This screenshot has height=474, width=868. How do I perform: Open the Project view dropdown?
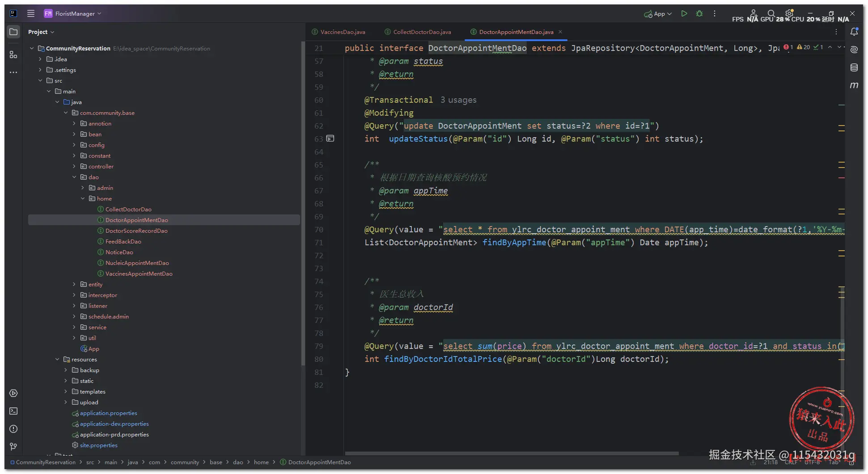pyautogui.click(x=41, y=32)
